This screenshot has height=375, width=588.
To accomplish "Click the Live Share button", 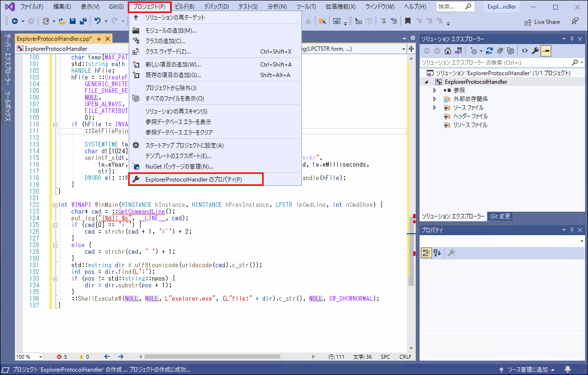I will tap(542, 22).
